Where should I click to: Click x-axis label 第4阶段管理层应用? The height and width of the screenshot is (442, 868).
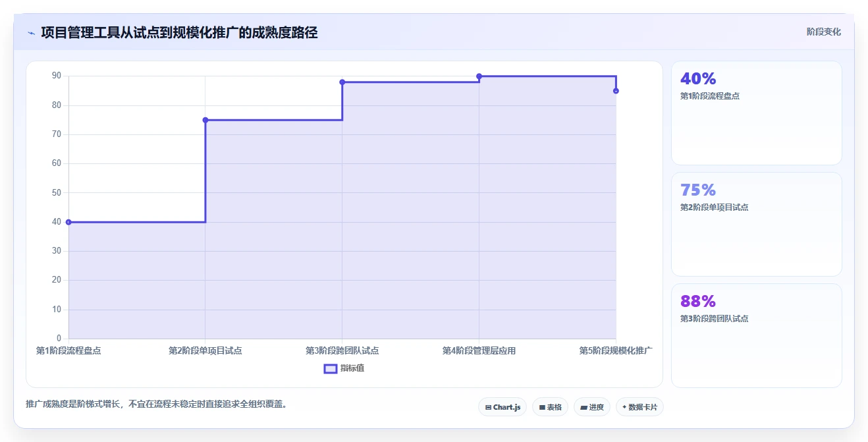click(479, 351)
